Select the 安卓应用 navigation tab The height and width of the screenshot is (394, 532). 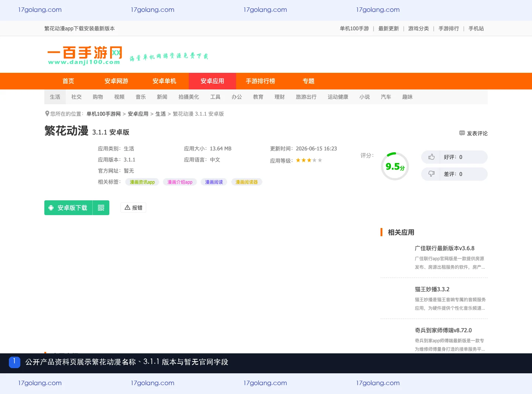point(212,81)
